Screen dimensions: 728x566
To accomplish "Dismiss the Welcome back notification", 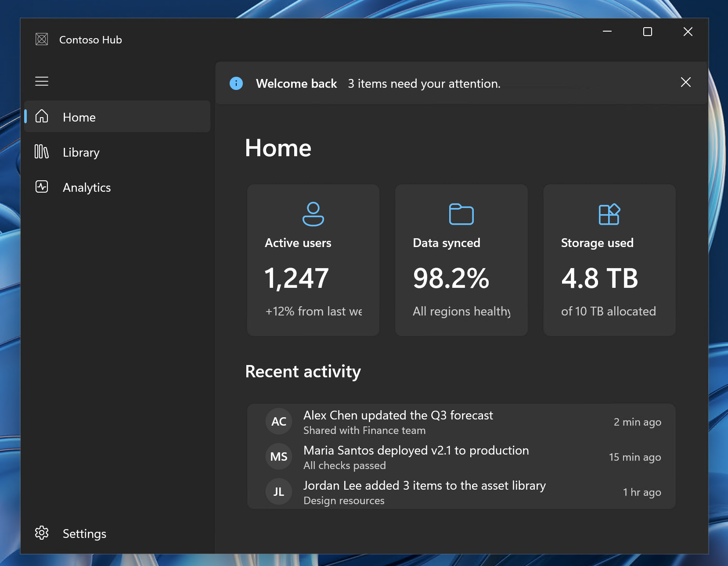I will pos(686,82).
